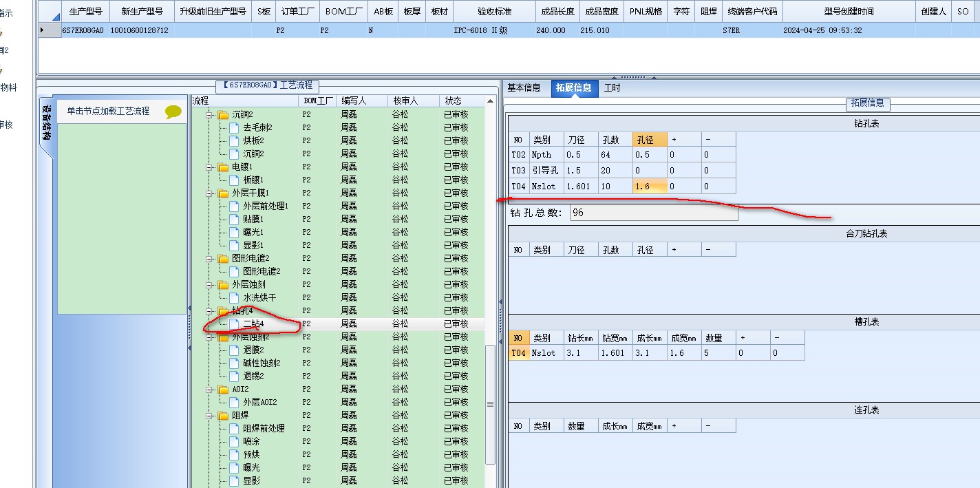980x488 pixels.
Task: Click the 退膜2 document icon
Action: 235,350
